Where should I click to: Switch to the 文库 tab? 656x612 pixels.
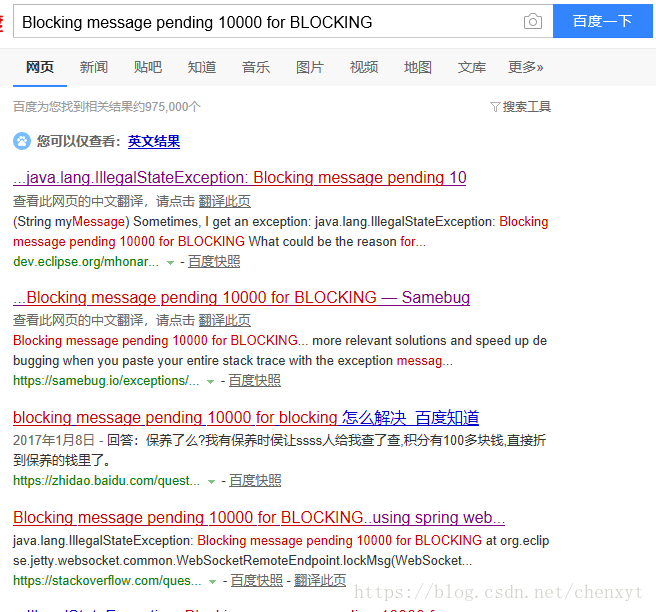pyautogui.click(x=472, y=67)
